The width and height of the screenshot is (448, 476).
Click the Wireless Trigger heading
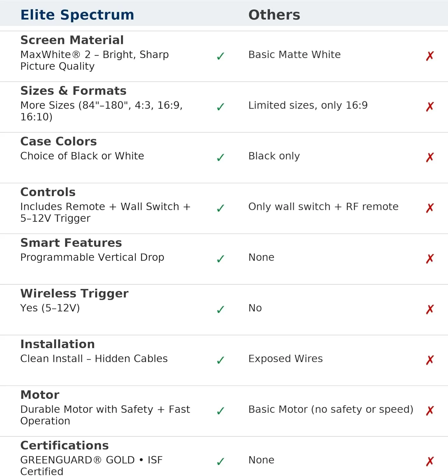click(74, 294)
